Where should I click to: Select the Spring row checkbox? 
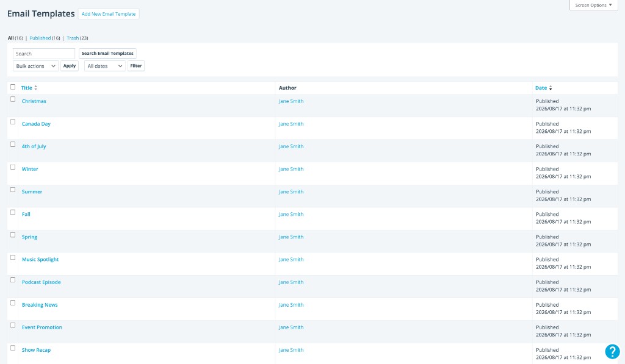coord(13,235)
